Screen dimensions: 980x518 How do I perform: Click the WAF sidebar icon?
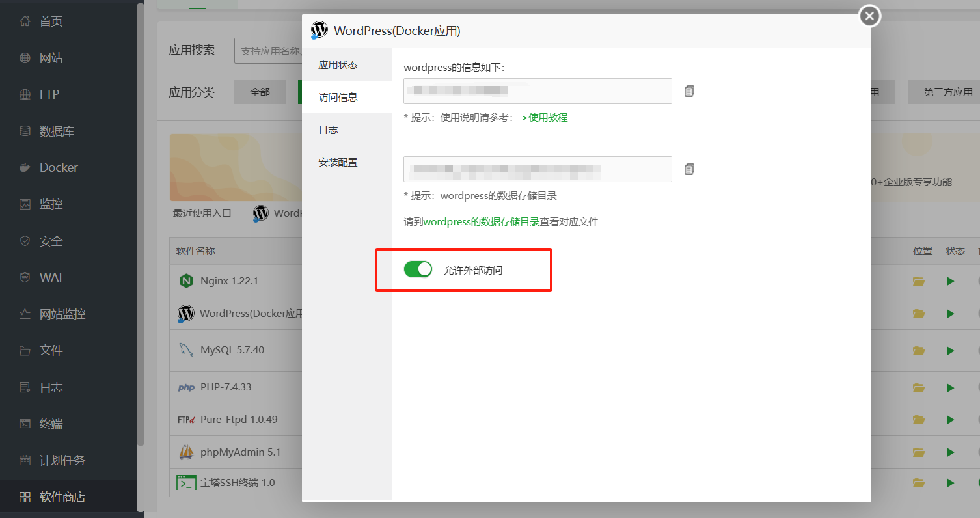tap(25, 277)
